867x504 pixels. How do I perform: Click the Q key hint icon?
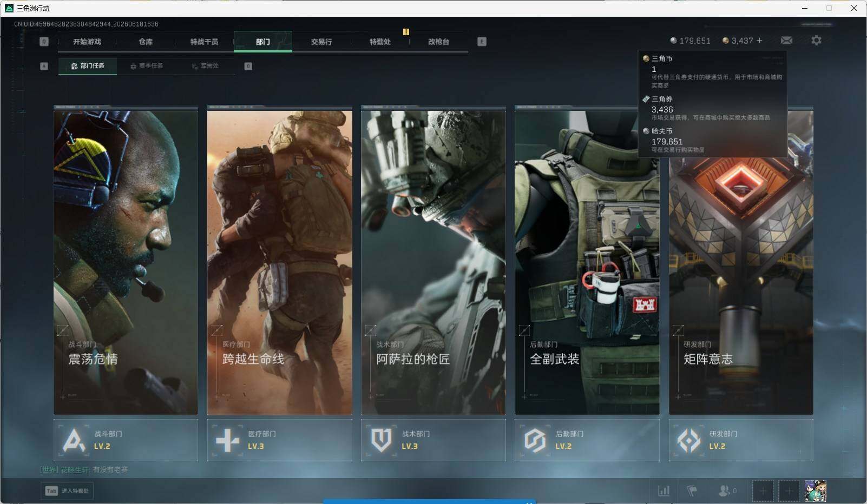[x=44, y=42]
